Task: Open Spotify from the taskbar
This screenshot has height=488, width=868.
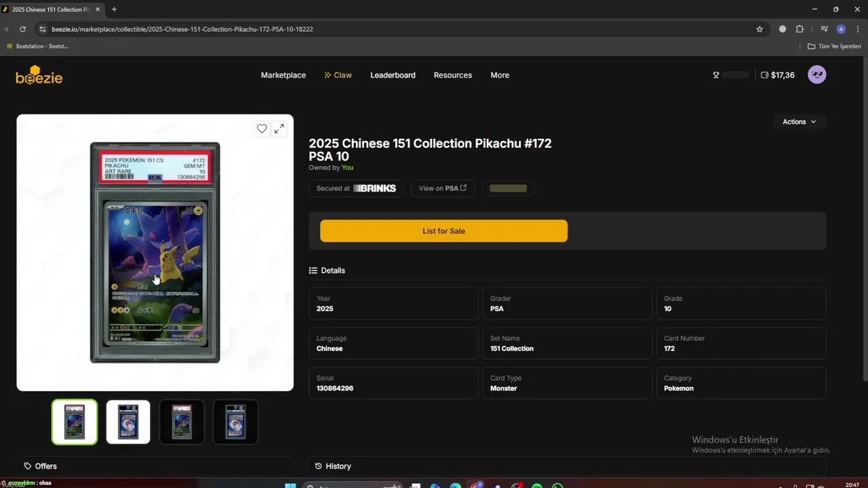Action: tap(537, 485)
